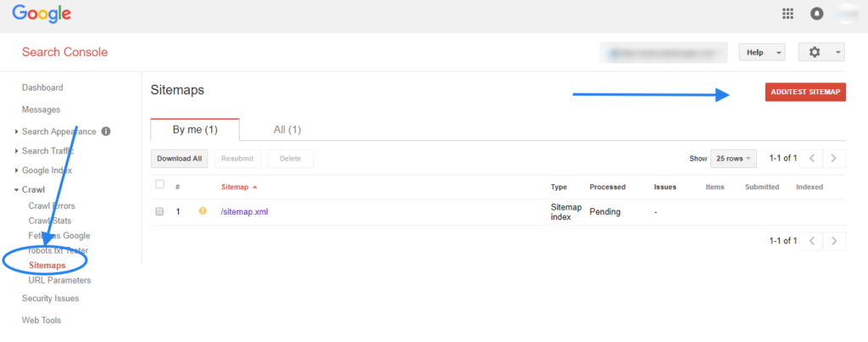Switch to the By me (1) tab

[195, 130]
